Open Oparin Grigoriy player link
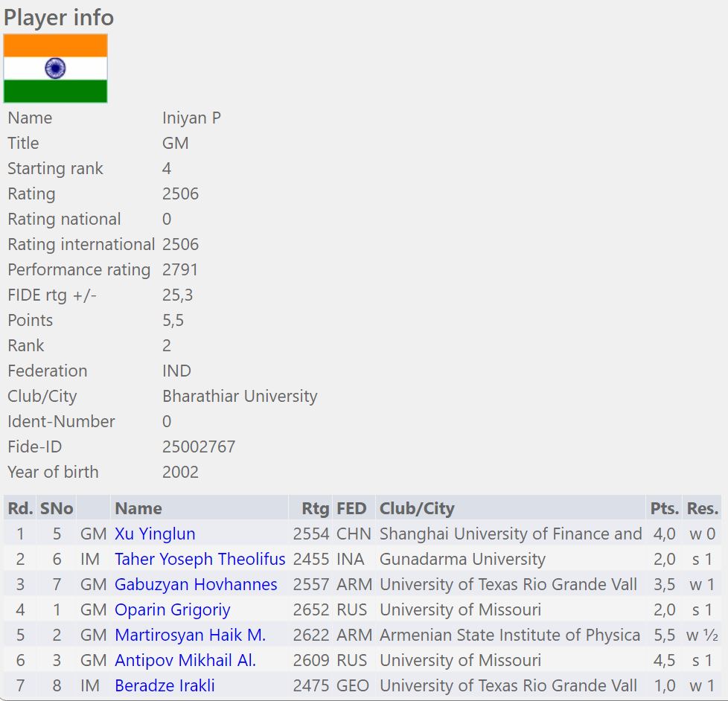 point(172,609)
